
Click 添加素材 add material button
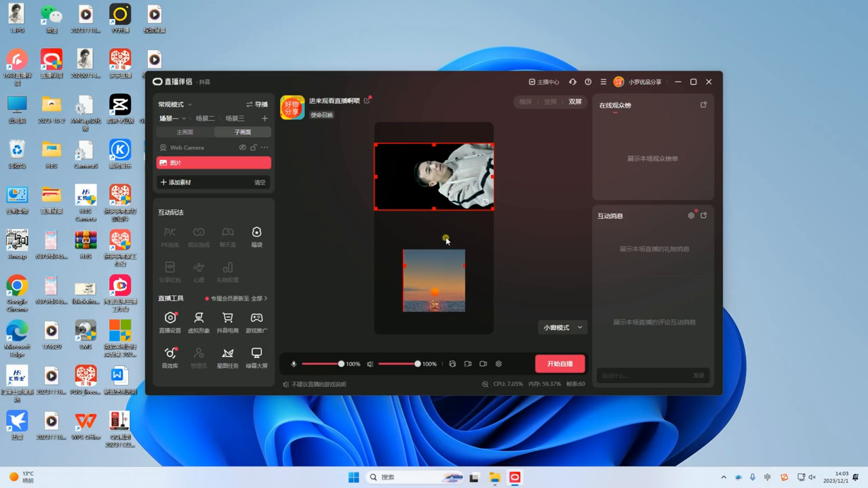point(176,182)
